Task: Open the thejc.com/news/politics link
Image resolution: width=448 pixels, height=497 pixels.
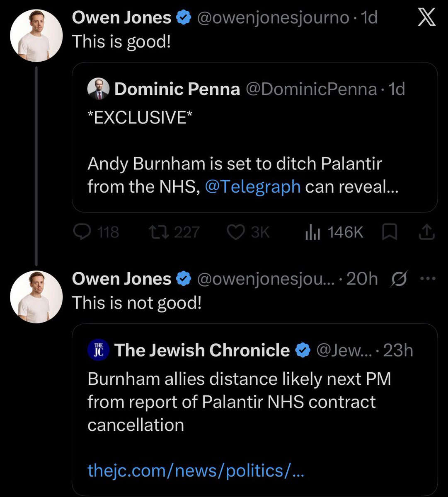Action: tap(196, 470)
